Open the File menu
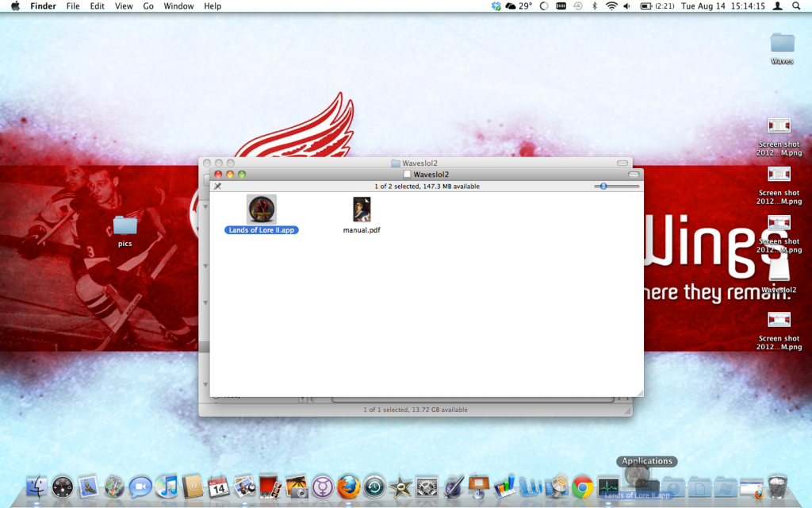Image resolution: width=812 pixels, height=508 pixels. (73, 6)
